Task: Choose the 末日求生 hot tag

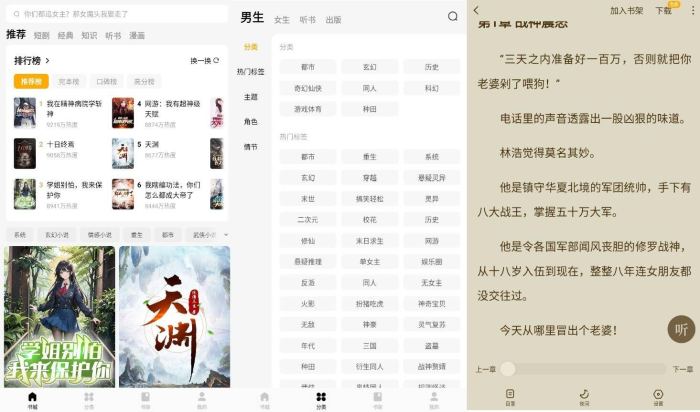Action: point(370,241)
